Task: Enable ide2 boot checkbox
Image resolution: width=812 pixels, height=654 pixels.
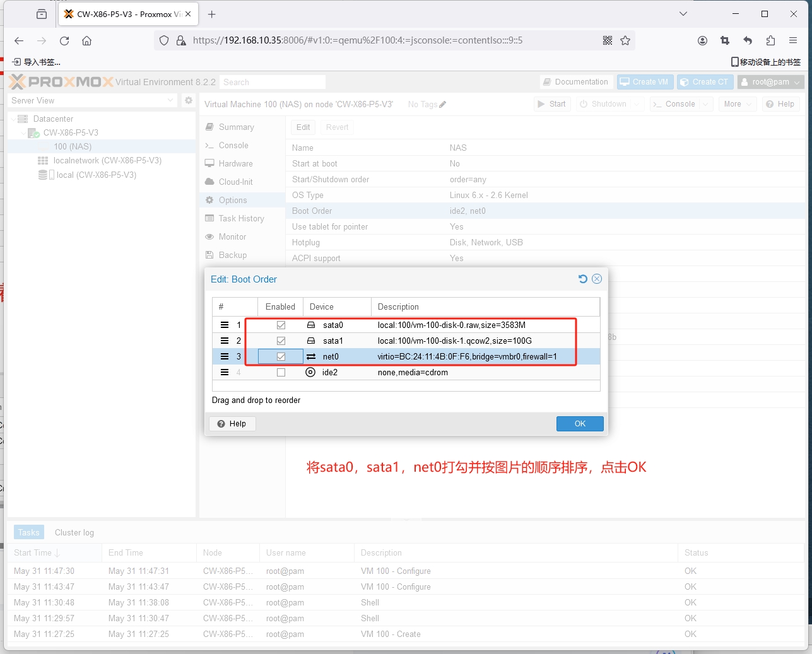Action: tap(281, 372)
